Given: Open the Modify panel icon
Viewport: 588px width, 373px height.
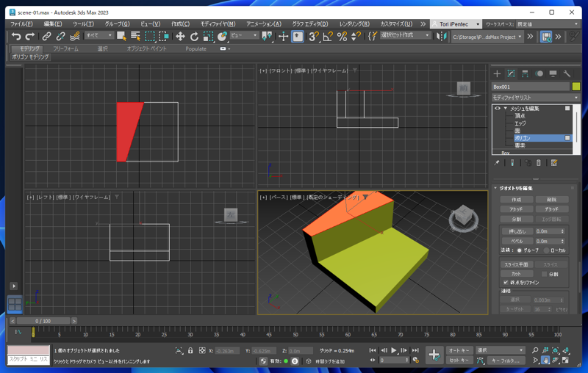Looking at the screenshot, I should (511, 73).
